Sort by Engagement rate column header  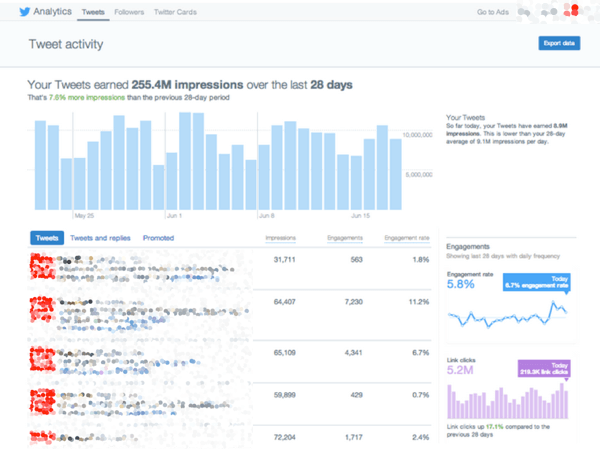click(407, 238)
